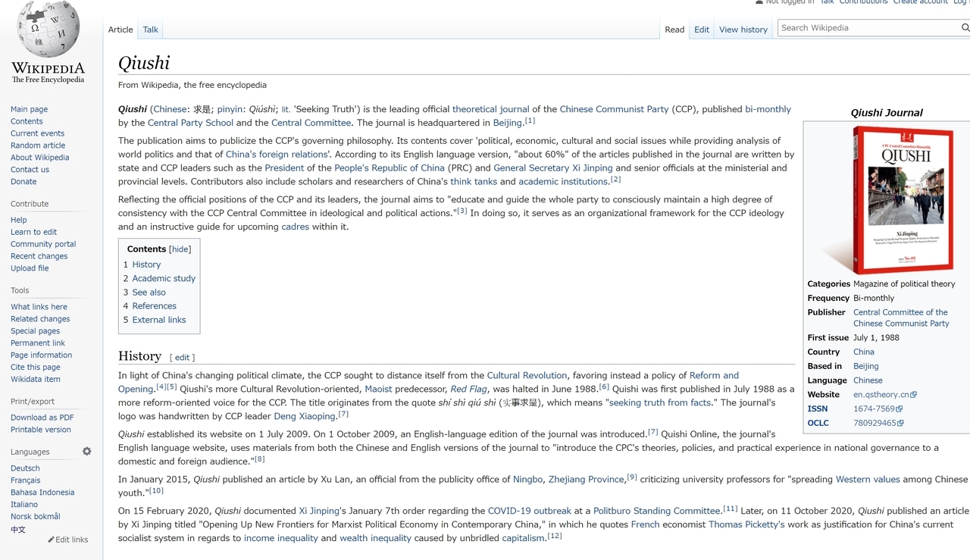Open Special pages link

point(35,331)
